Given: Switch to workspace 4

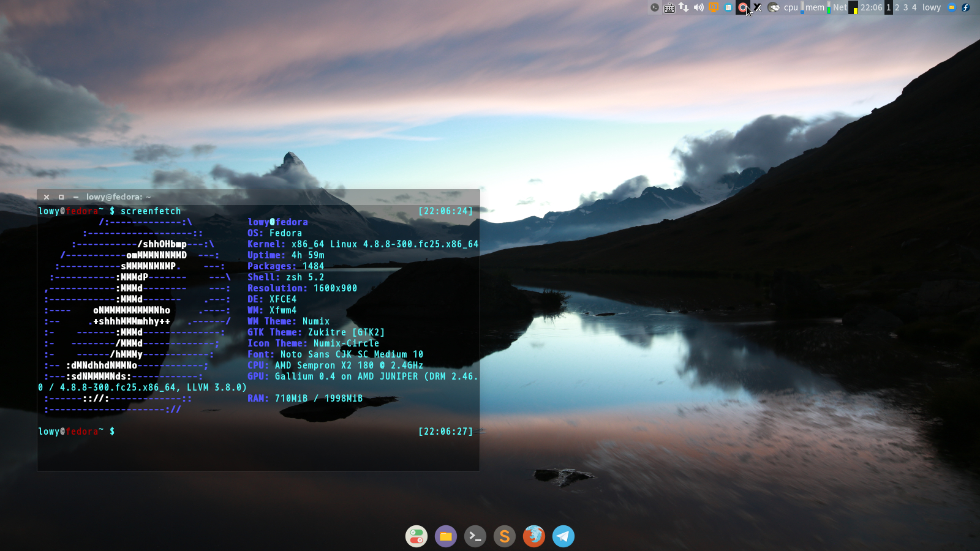Looking at the screenshot, I should 914,7.
